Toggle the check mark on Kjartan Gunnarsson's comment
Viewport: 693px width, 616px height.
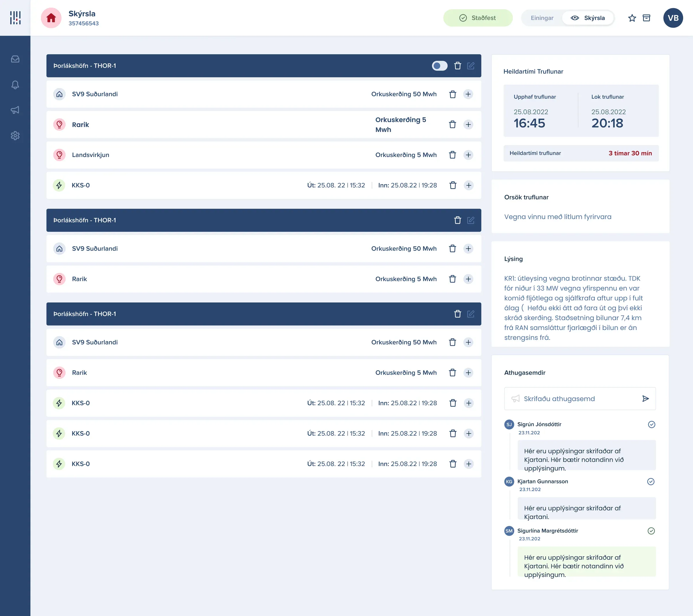click(x=651, y=482)
